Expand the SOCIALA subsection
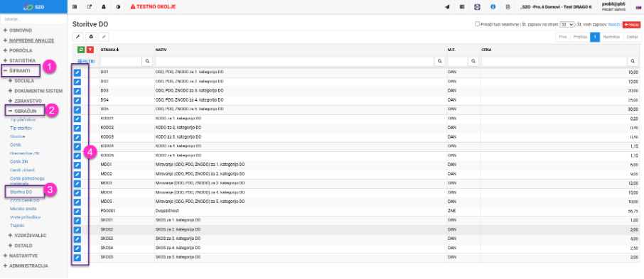 [x=21, y=81]
